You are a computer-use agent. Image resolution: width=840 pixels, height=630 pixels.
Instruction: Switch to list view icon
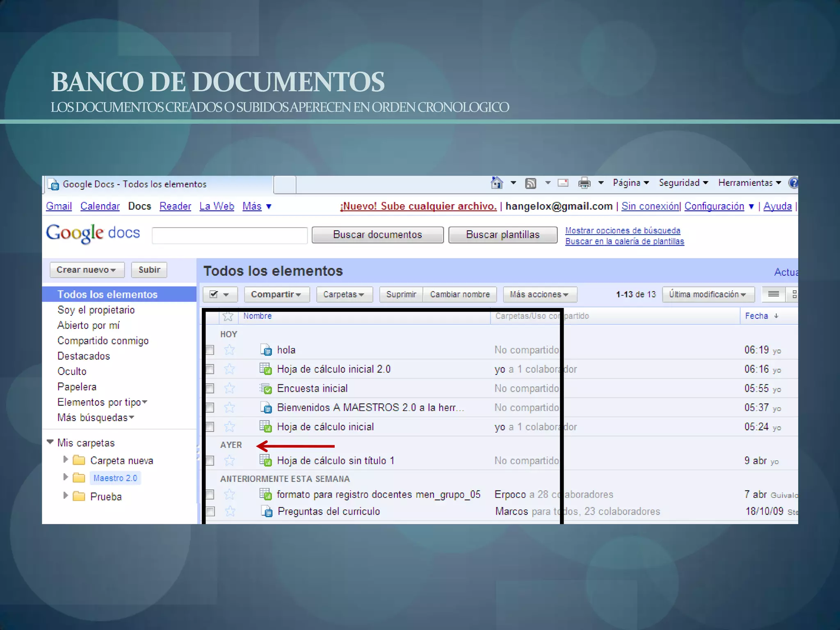pyautogui.click(x=774, y=294)
